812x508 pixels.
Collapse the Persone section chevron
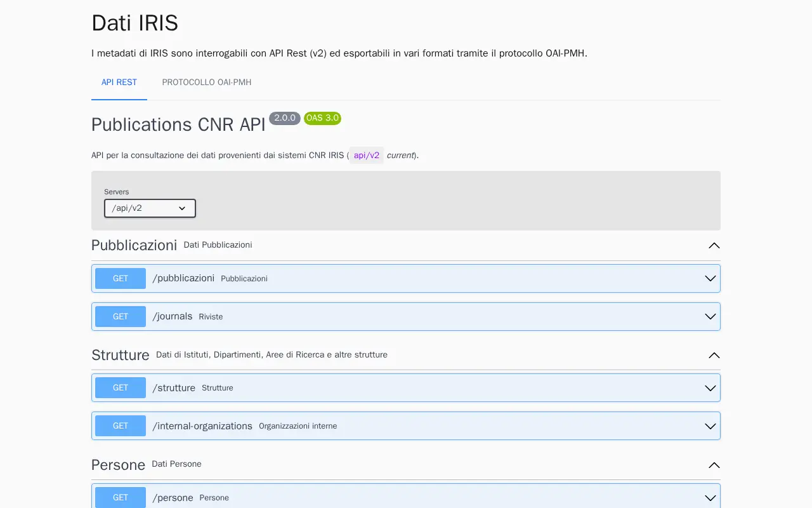click(x=714, y=465)
